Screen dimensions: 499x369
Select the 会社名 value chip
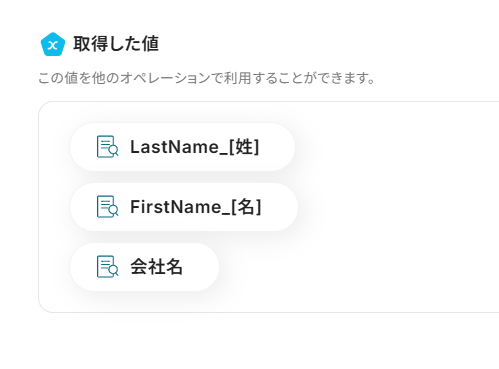[144, 267]
